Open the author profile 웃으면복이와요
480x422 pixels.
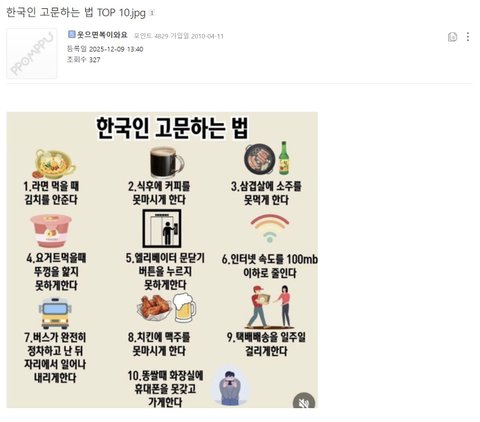[x=102, y=35]
